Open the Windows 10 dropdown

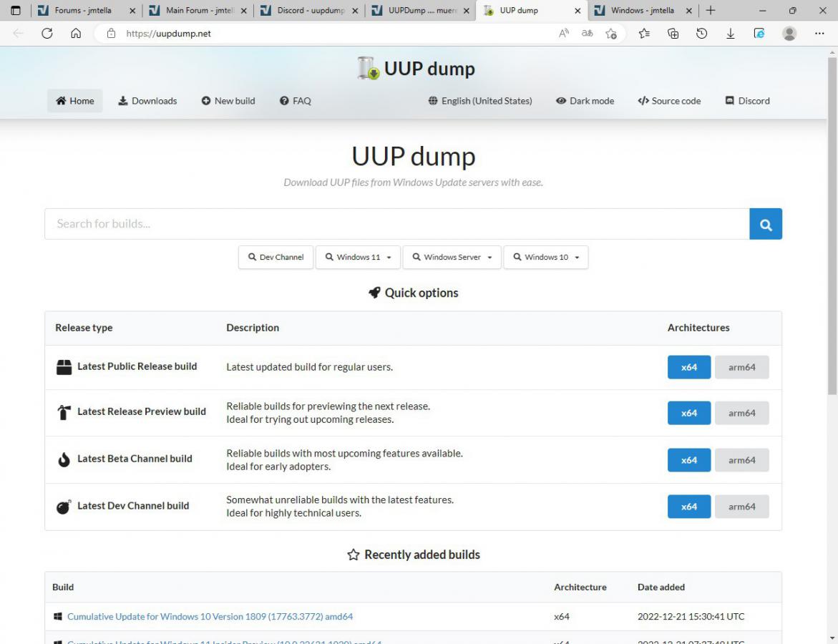545,257
